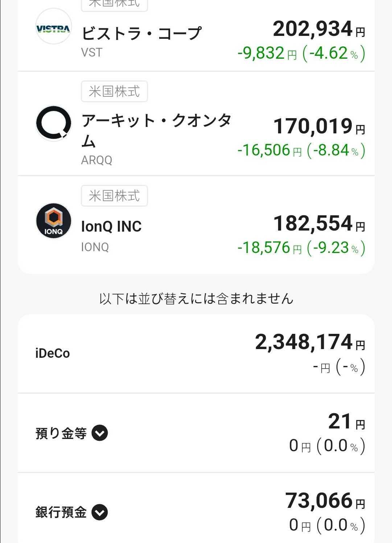Screen dimensions: 392x543
Task: Select the 米国株式 tag above ARQQ
Action: (x=114, y=91)
